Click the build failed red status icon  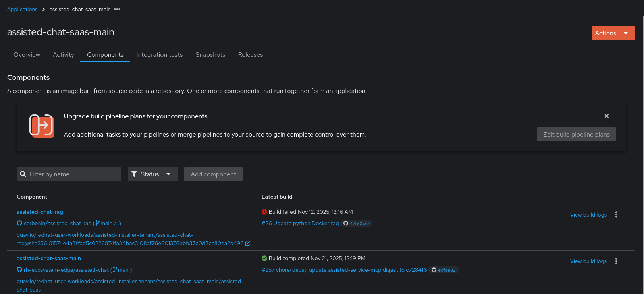(x=264, y=212)
